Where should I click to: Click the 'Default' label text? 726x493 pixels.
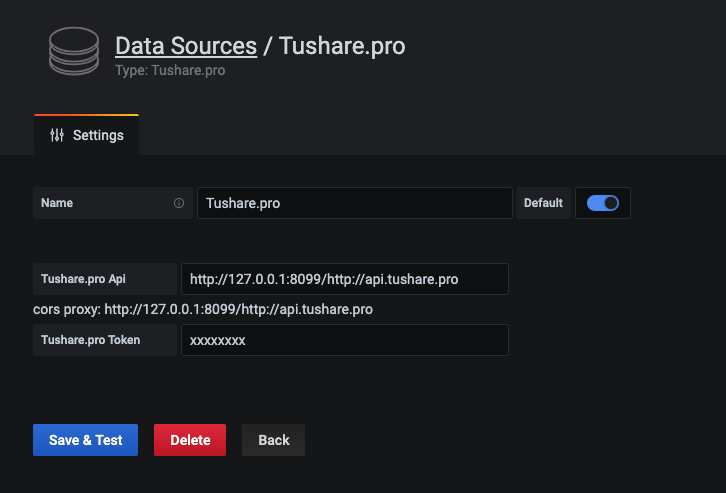(x=543, y=203)
